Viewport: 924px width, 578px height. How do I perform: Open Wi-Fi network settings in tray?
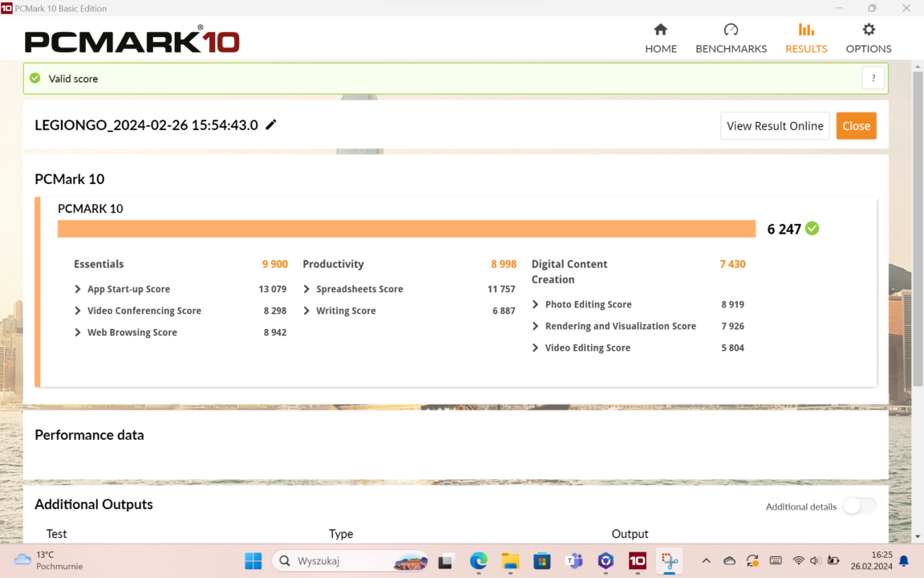click(x=799, y=561)
